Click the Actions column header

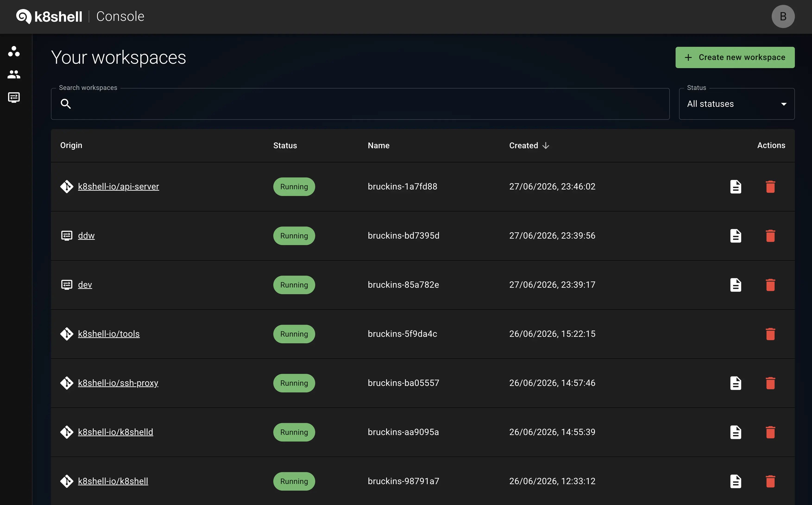(x=771, y=146)
